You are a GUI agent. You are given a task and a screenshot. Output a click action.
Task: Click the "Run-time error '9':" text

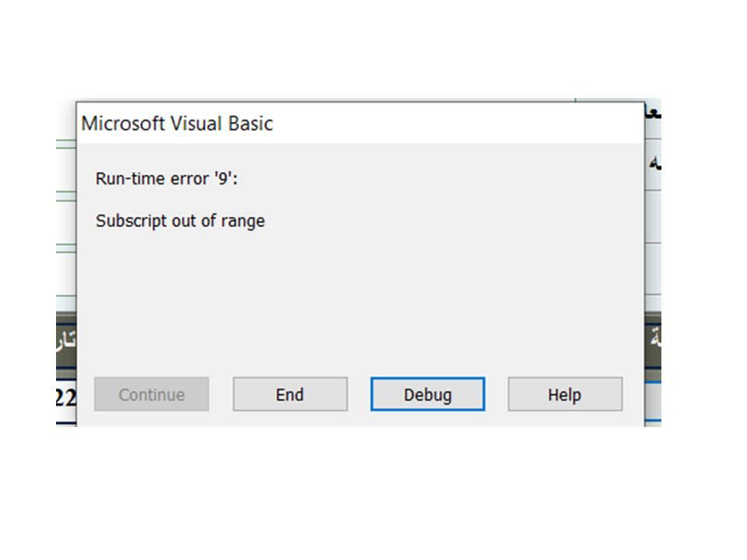(x=167, y=179)
